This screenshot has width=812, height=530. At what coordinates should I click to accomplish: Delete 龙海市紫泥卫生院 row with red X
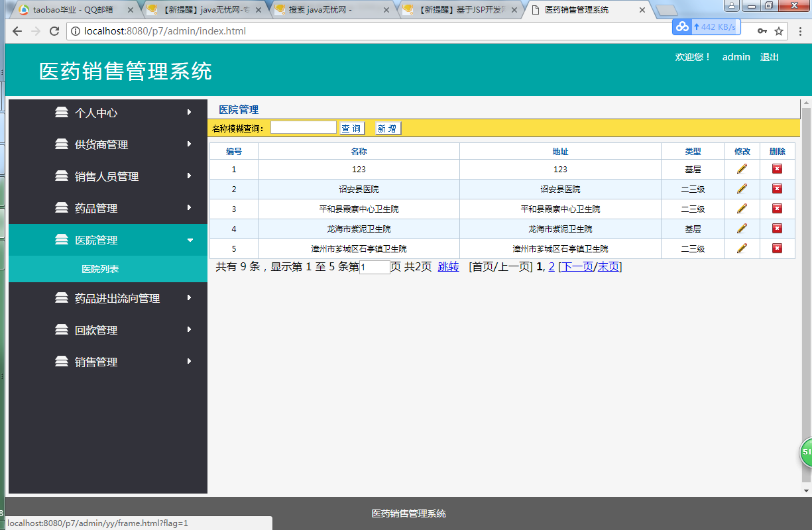(x=777, y=229)
